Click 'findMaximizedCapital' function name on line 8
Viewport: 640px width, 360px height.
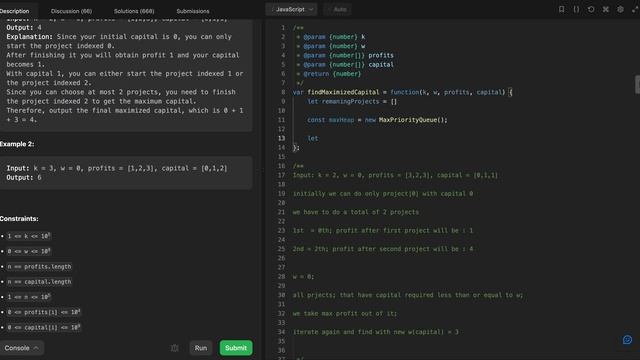(x=343, y=92)
